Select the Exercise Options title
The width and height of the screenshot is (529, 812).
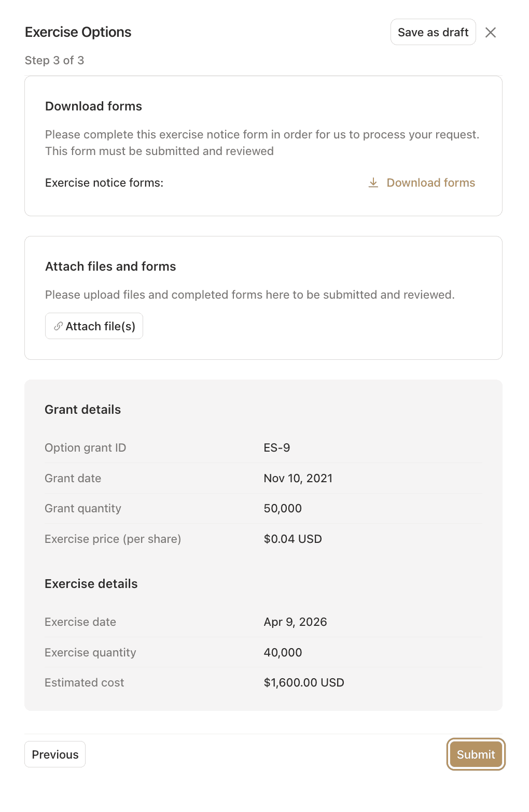coord(78,32)
